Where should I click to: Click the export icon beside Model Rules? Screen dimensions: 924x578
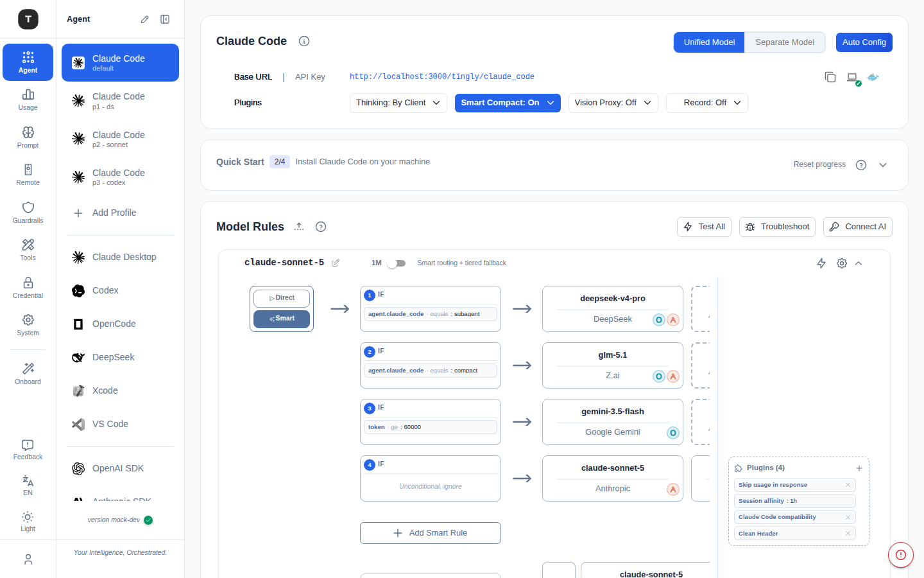[x=300, y=227]
